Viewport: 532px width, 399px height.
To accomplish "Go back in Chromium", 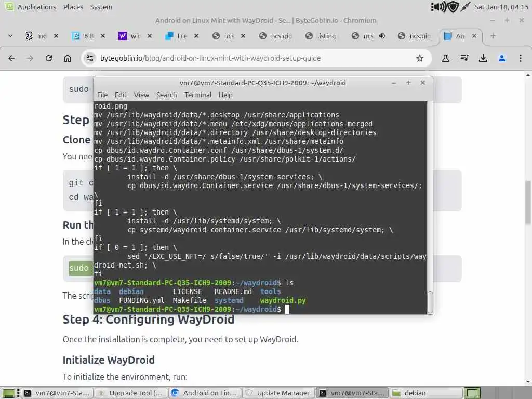I will [11, 58].
